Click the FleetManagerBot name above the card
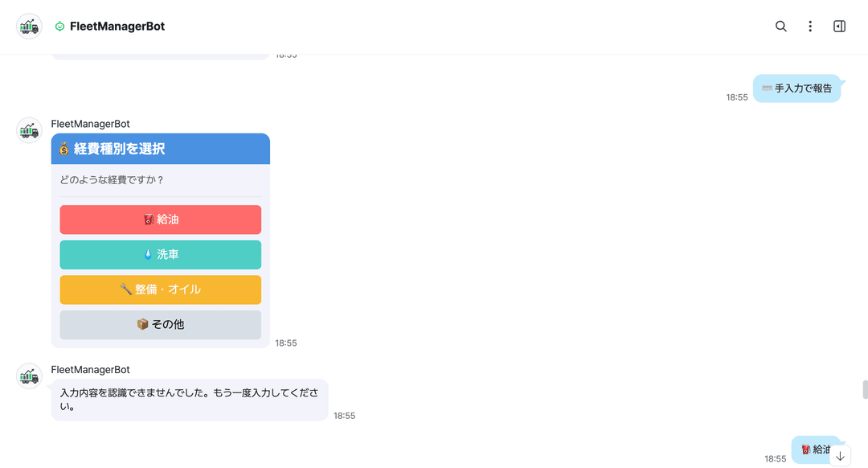The image size is (868, 468). [x=90, y=123]
